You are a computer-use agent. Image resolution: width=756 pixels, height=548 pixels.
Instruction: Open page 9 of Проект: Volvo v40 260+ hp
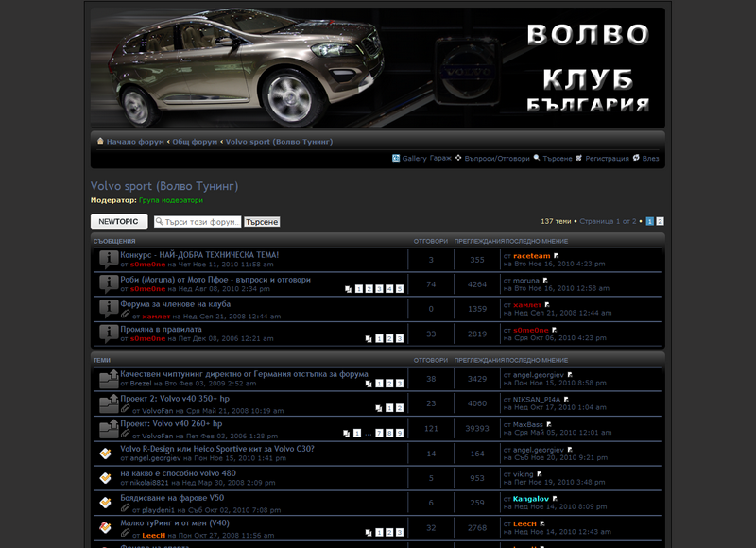[x=400, y=433]
